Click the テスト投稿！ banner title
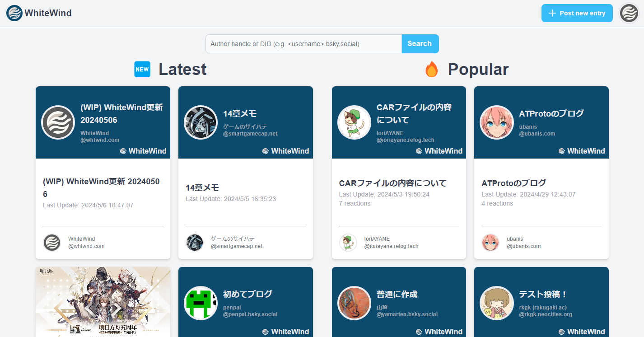The height and width of the screenshot is (337, 644). 543,294
